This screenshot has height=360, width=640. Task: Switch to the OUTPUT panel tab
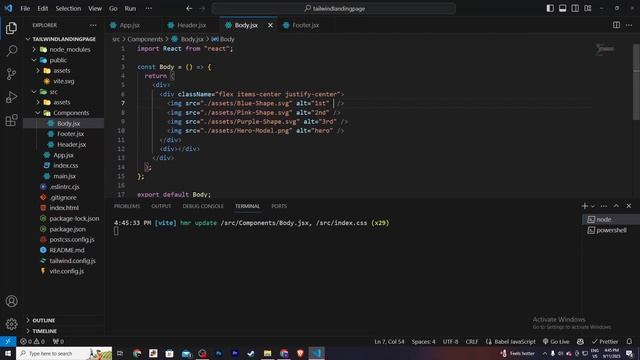coord(161,206)
